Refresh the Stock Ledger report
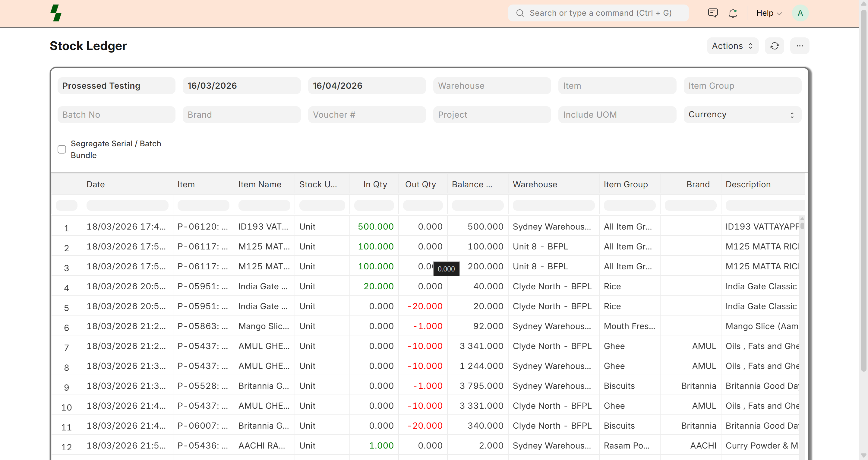The height and width of the screenshot is (460, 868). (x=774, y=46)
